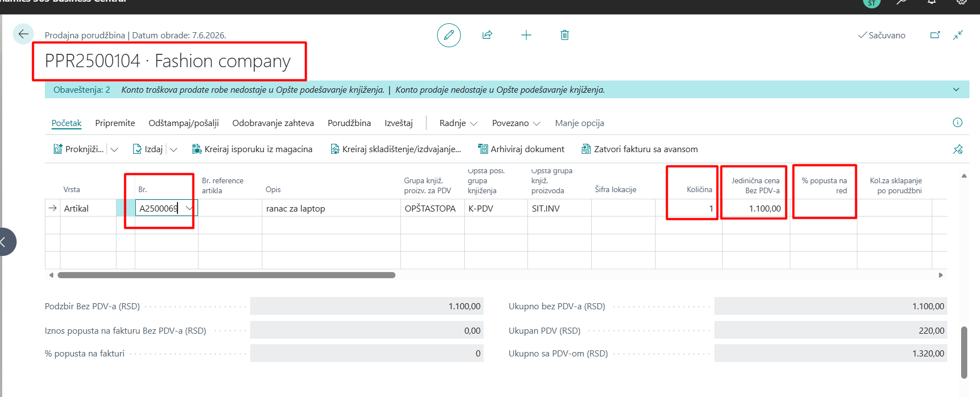
Task: Expand the notifications banner chevron
Action: click(956, 89)
